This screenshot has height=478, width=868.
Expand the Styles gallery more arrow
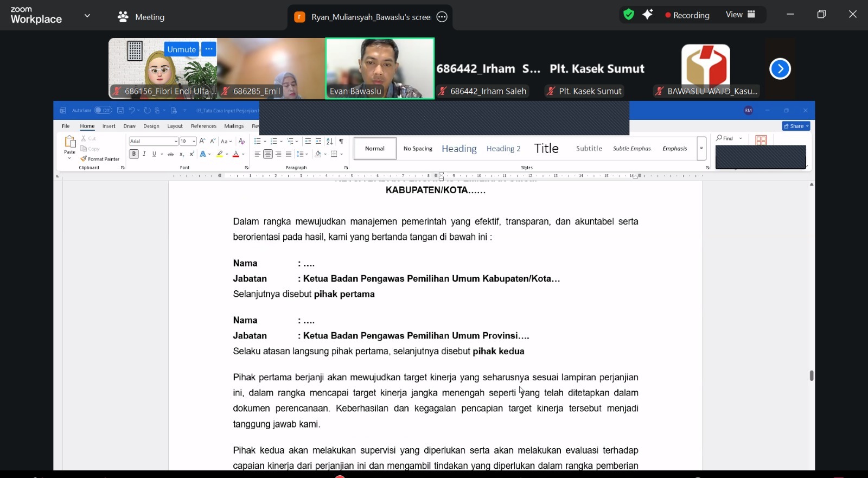(x=701, y=149)
